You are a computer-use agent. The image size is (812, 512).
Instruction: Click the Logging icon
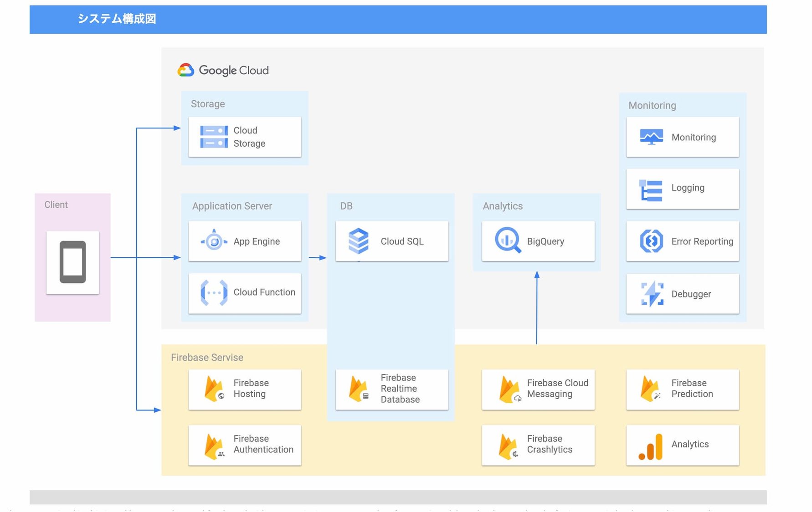coord(651,190)
